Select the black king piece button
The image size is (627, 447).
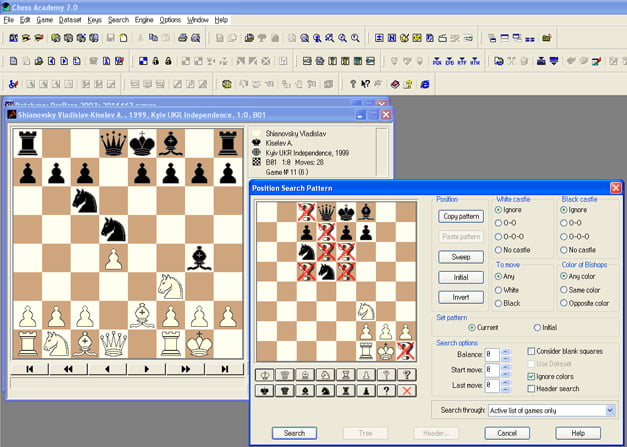[x=264, y=391]
